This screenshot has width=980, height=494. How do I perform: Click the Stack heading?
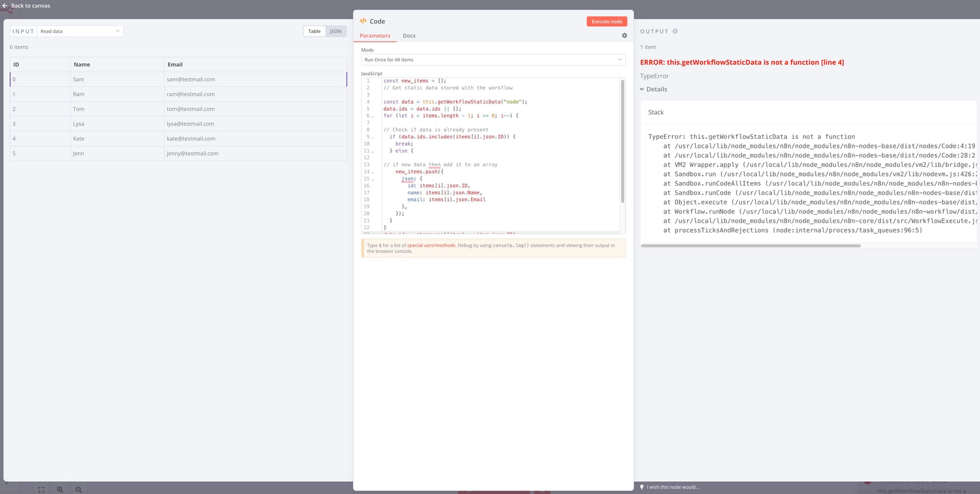click(x=656, y=112)
